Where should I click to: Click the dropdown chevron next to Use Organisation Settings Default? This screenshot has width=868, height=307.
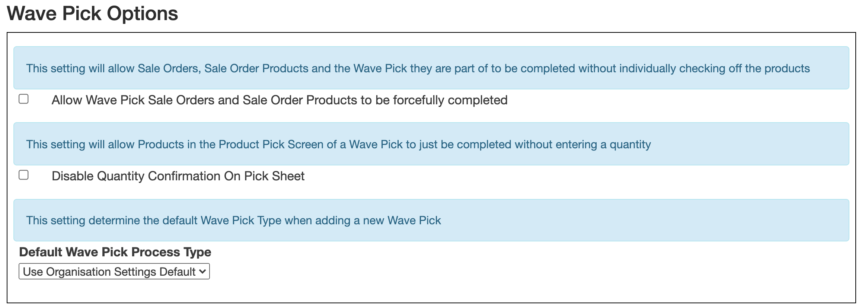202,272
